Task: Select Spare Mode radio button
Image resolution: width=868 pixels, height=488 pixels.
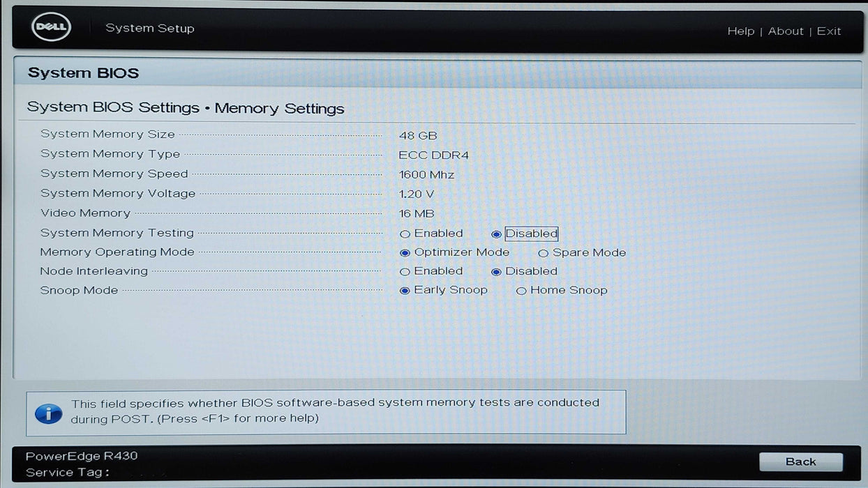Action: click(x=544, y=253)
